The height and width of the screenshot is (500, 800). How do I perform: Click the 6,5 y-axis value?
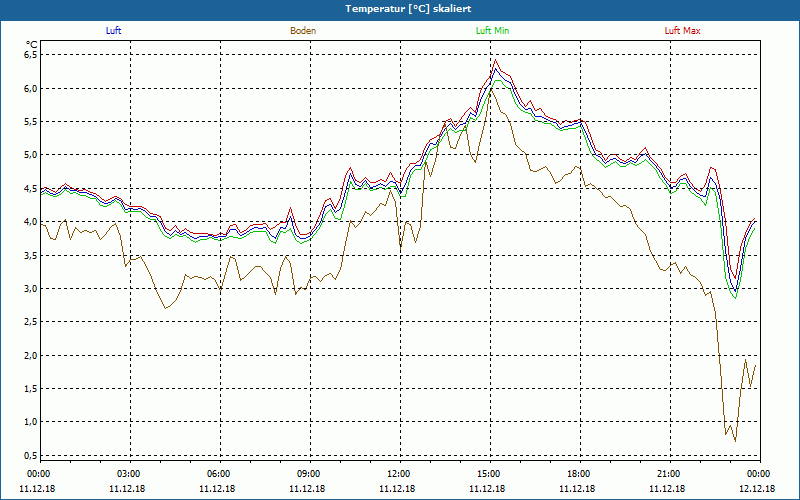pos(30,55)
